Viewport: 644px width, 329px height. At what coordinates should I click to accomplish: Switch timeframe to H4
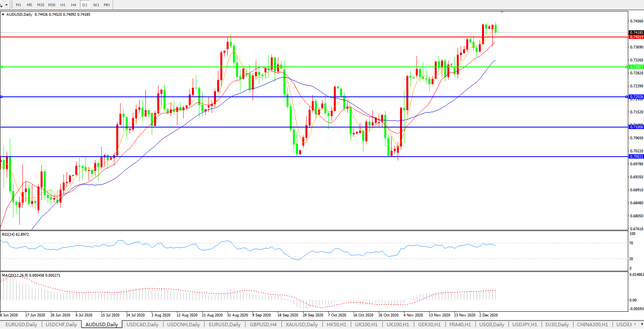74,5
